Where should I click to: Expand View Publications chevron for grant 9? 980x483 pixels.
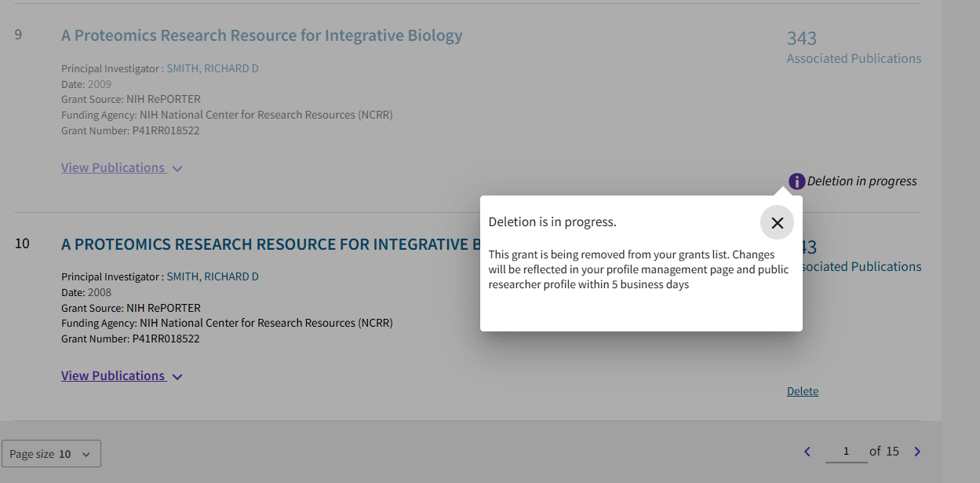(177, 169)
